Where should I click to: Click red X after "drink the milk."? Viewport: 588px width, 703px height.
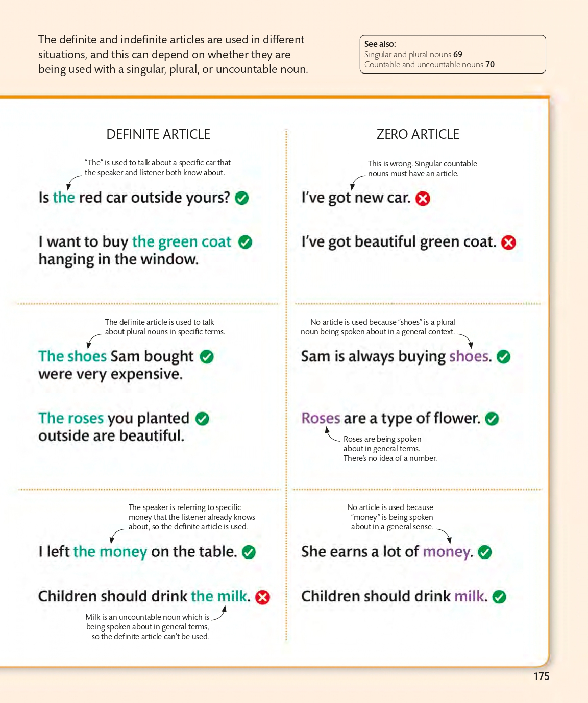pyautogui.click(x=262, y=597)
